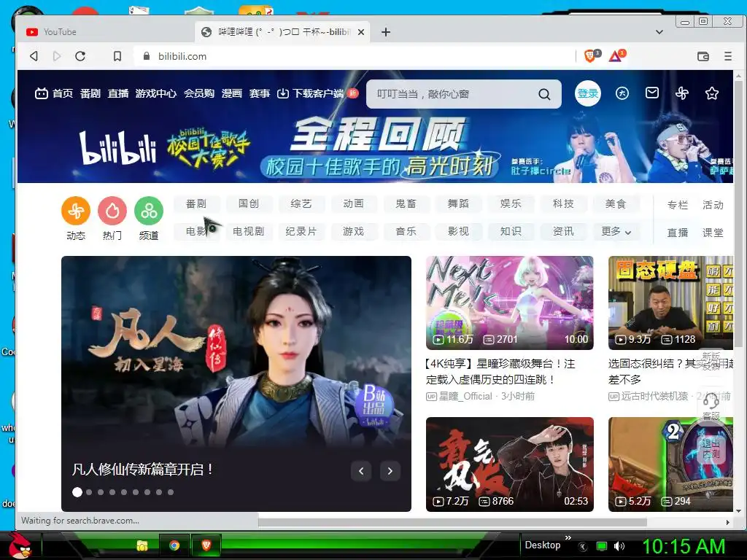Screen dimensions: 747x560
Task: Select the 电视剧 category
Action: click(x=249, y=231)
